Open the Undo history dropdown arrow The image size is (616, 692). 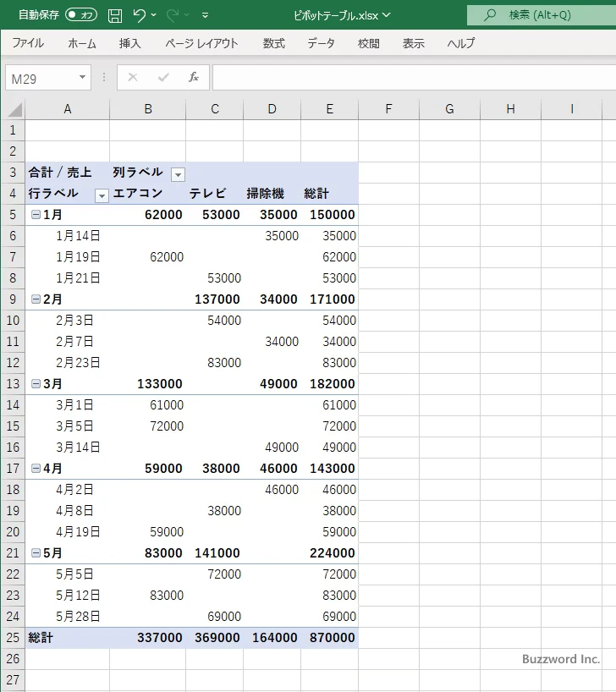click(x=154, y=15)
